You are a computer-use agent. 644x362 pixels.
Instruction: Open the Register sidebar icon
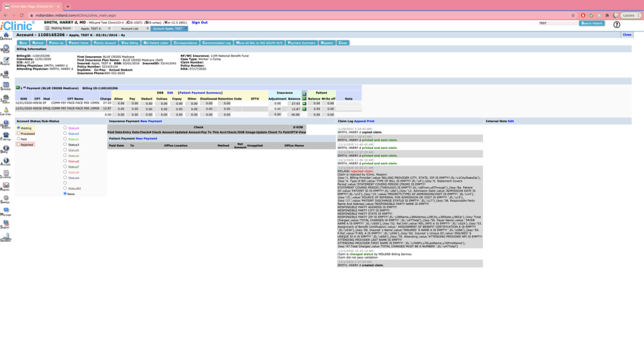(6, 62)
